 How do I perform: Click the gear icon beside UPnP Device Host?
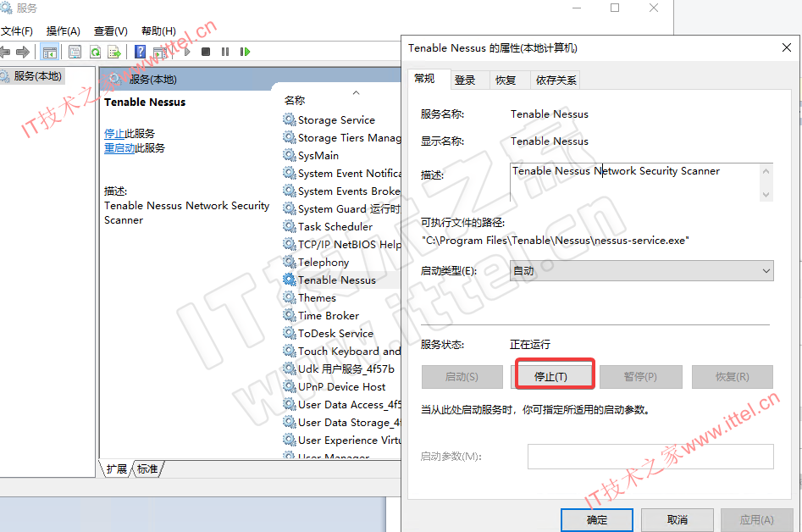(290, 386)
